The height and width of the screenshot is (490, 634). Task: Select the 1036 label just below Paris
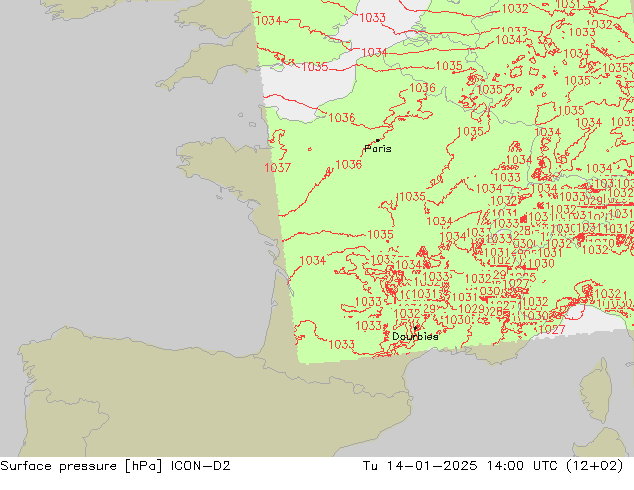click(x=349, y=165)
